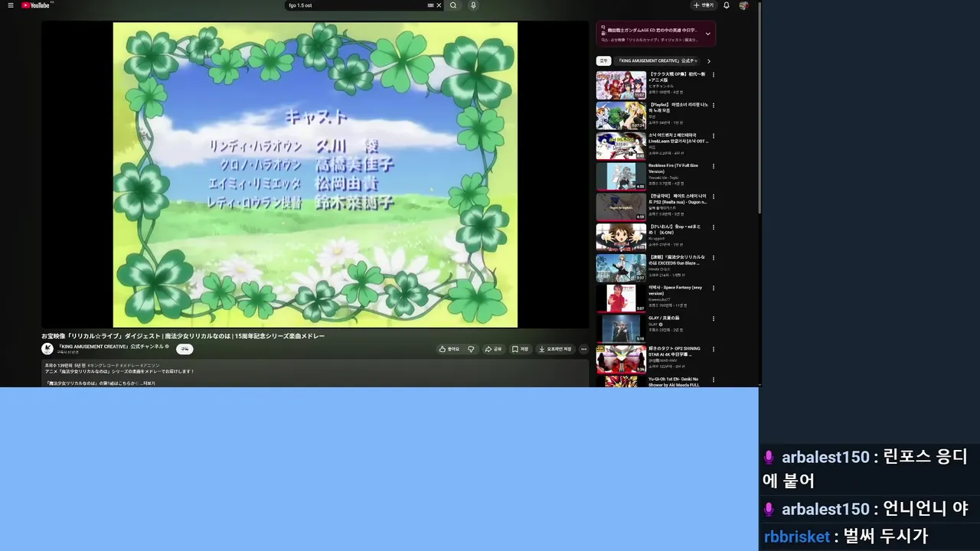Open options menu for SHINING STAR video
Image resolution: width=980 pixels, height=551 pixels.
point(714,349)
